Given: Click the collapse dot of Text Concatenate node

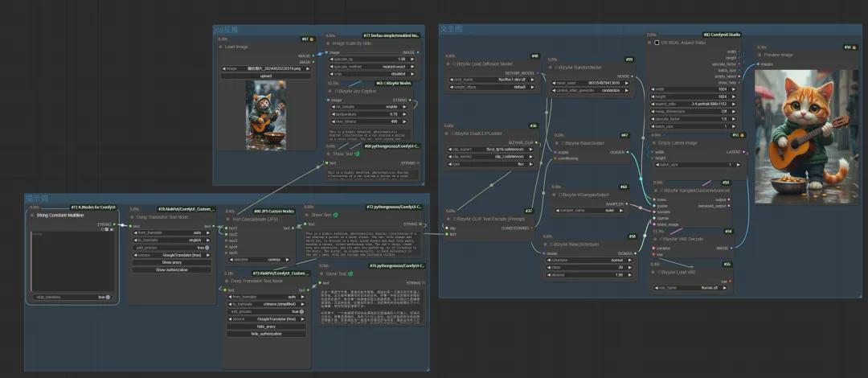Looking at the screenshot, I should pyautogui.click(x=228, y=219).
